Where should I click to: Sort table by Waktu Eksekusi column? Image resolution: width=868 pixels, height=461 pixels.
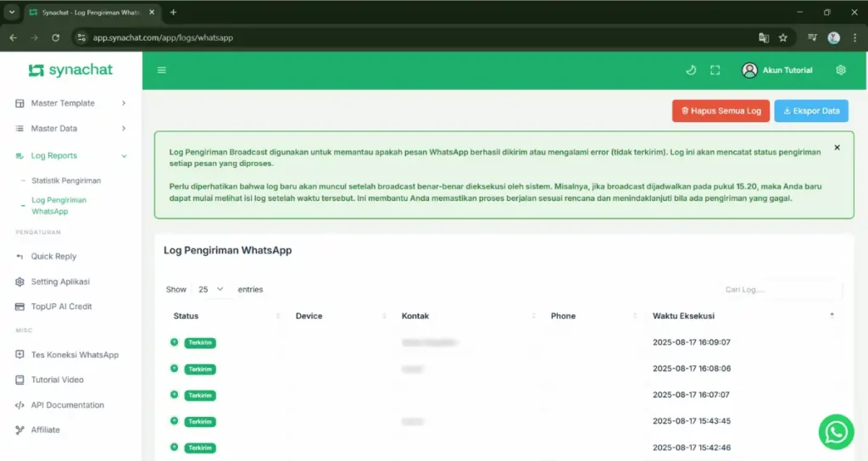click(743, 316)
